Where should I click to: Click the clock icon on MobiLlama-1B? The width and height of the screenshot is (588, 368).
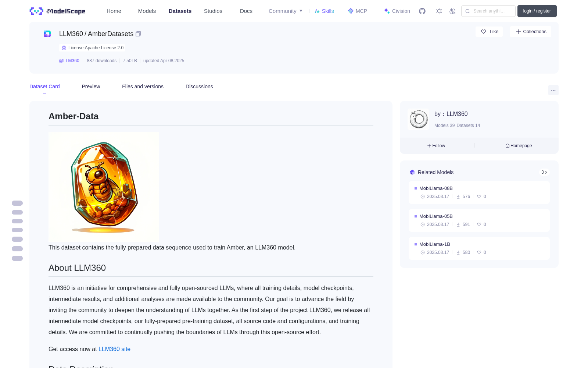(423, 252)
